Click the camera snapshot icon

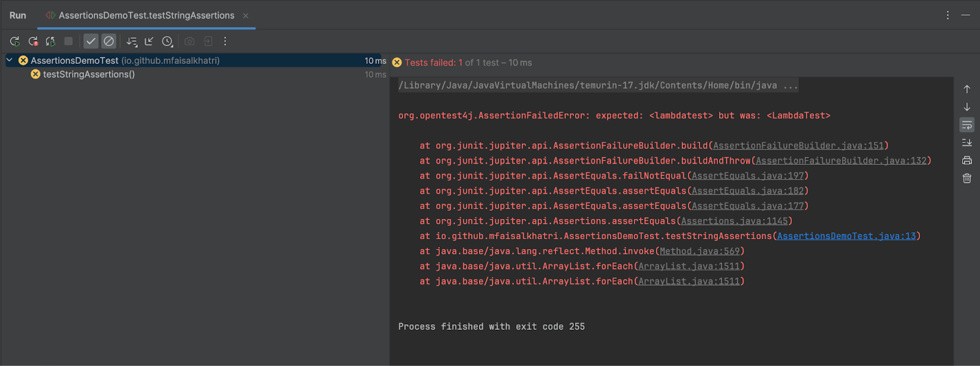tap(190, 41)
